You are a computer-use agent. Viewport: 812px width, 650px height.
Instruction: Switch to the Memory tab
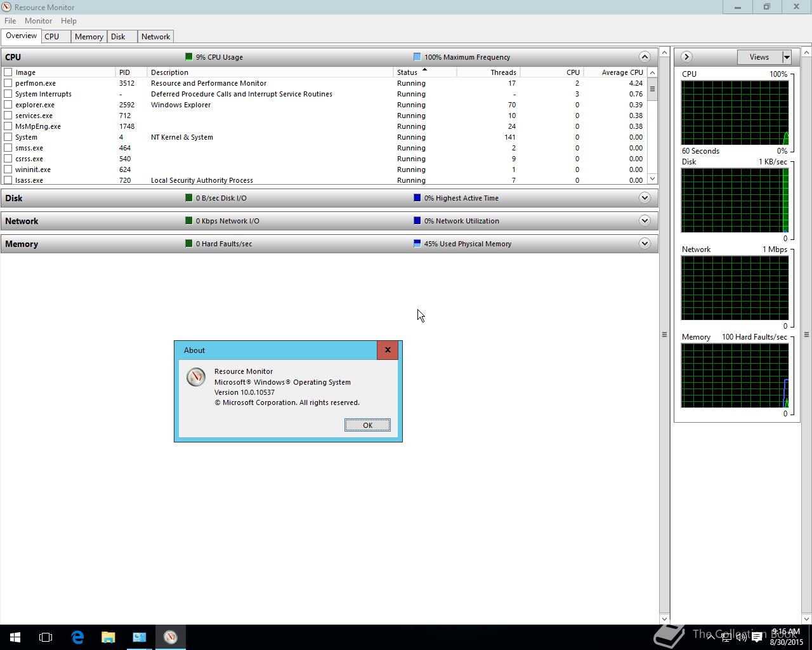tap(89, 37)
